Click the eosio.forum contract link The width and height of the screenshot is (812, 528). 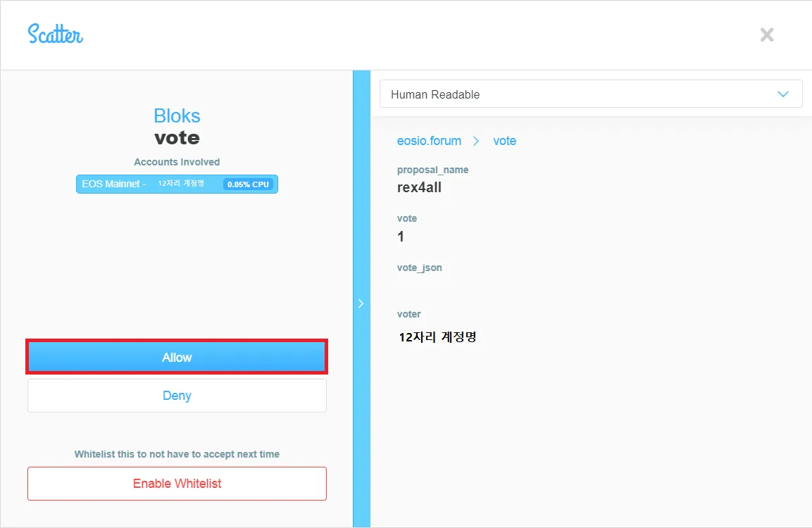(429, 141)
